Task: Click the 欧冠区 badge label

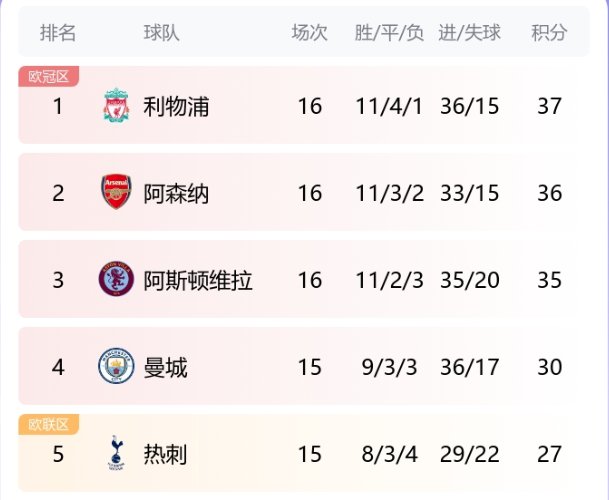Action: [48, 76]
